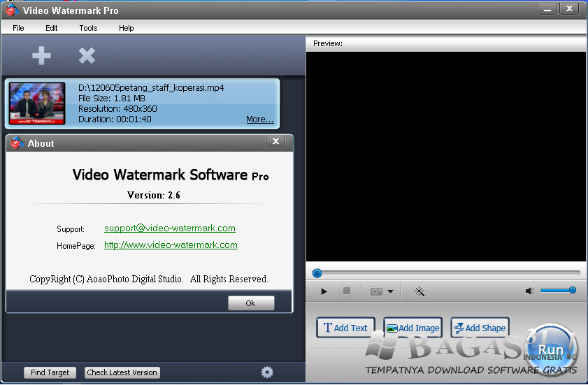Open the Edit menu

point(51,28)
